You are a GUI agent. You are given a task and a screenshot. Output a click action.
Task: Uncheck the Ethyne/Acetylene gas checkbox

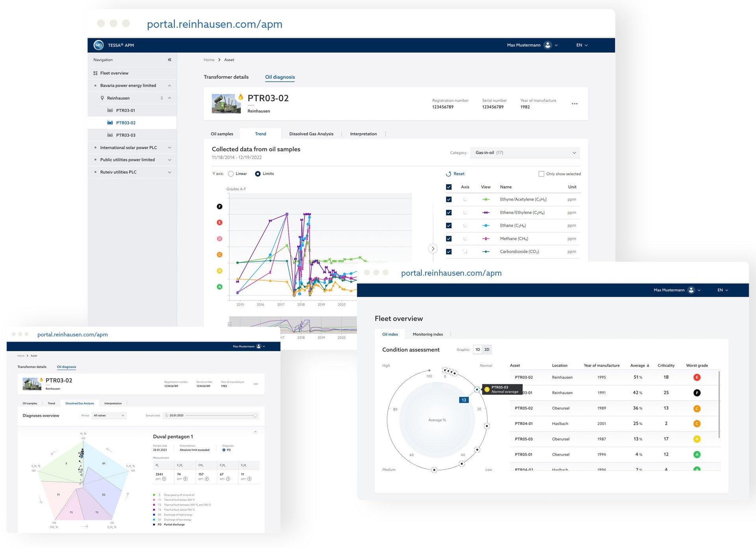[x=448, y=200]
